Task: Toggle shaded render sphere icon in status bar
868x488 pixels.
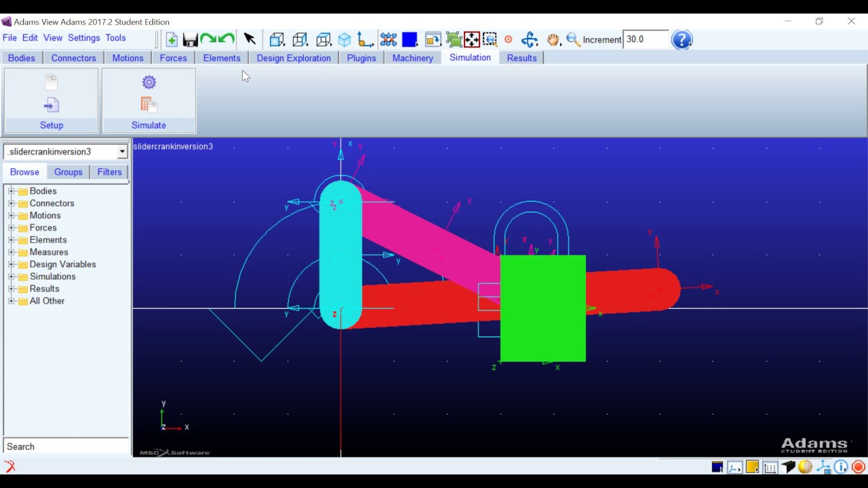Action: coord(806,467)
